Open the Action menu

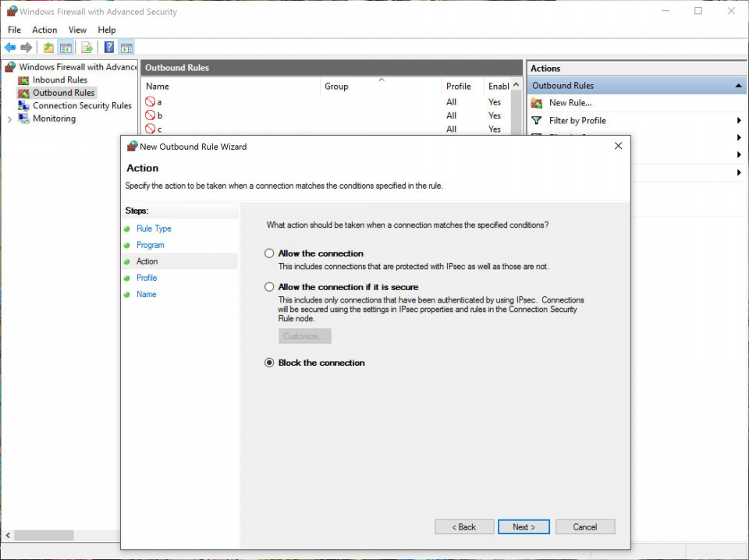(44, 30)
